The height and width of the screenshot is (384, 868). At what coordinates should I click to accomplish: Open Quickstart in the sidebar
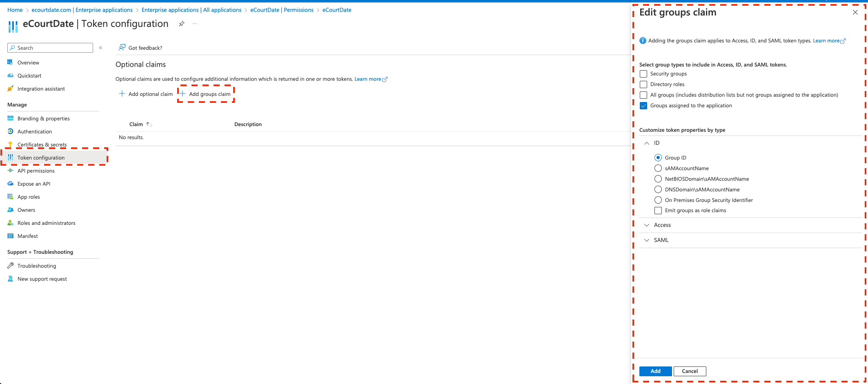(29, 75)
